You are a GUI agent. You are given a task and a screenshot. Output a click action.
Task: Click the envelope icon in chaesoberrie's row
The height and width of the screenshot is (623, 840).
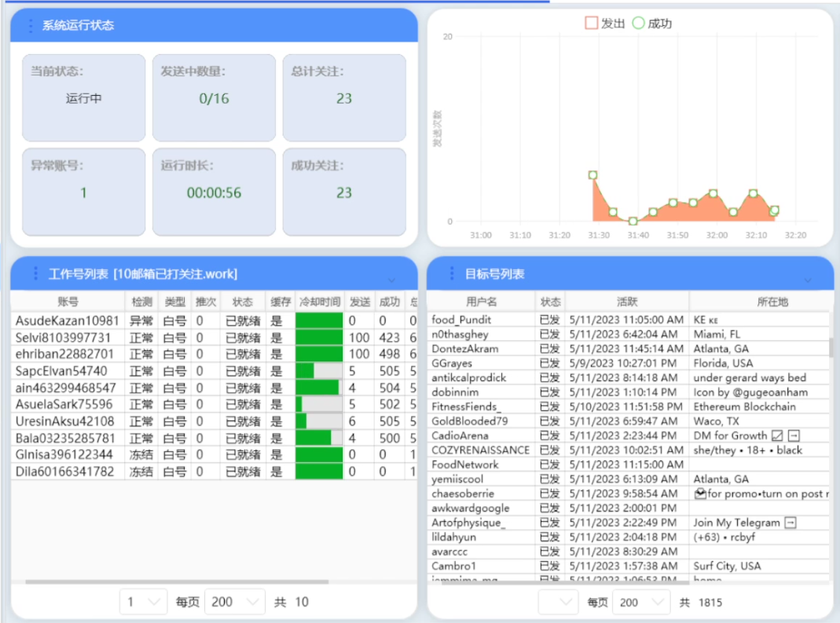click(700, 493)
